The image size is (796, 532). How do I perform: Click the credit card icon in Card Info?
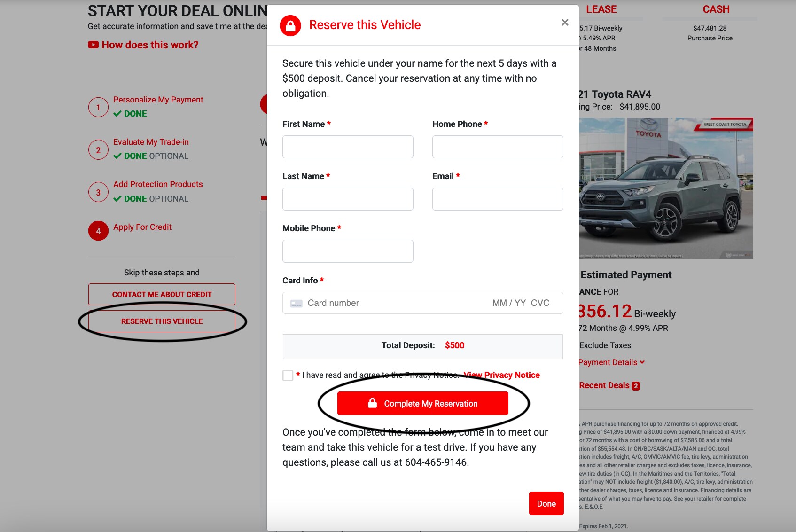pos(296,304)
